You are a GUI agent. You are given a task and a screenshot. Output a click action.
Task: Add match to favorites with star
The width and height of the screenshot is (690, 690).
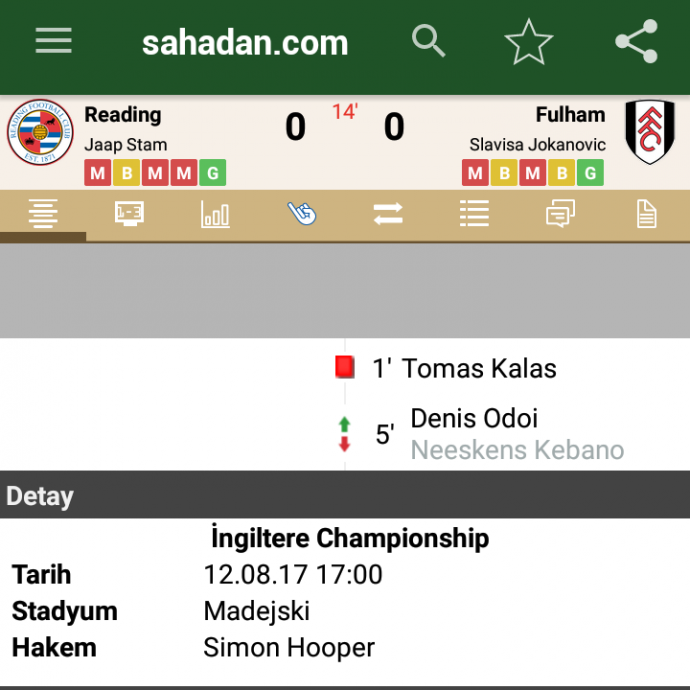(x=528, y=42)
